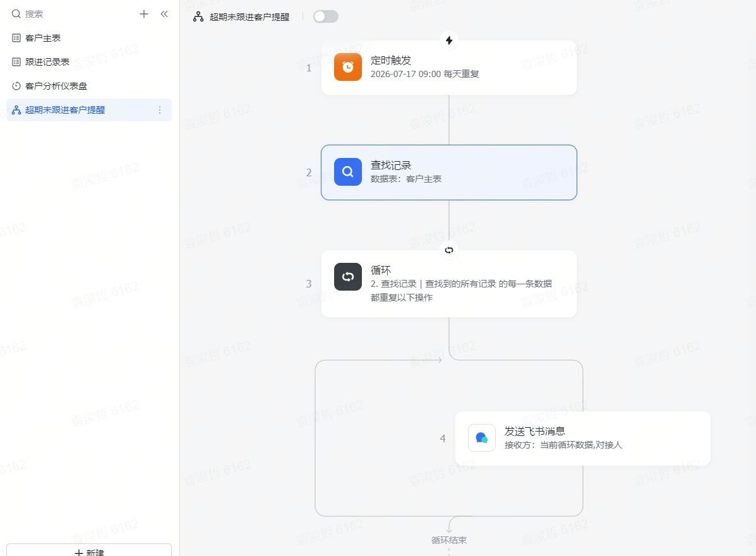The height and width of the screenshot is (556, 756).
Task: Open the 跟进记录表 table
Action: pyautogui.click(x=88, y=62)
